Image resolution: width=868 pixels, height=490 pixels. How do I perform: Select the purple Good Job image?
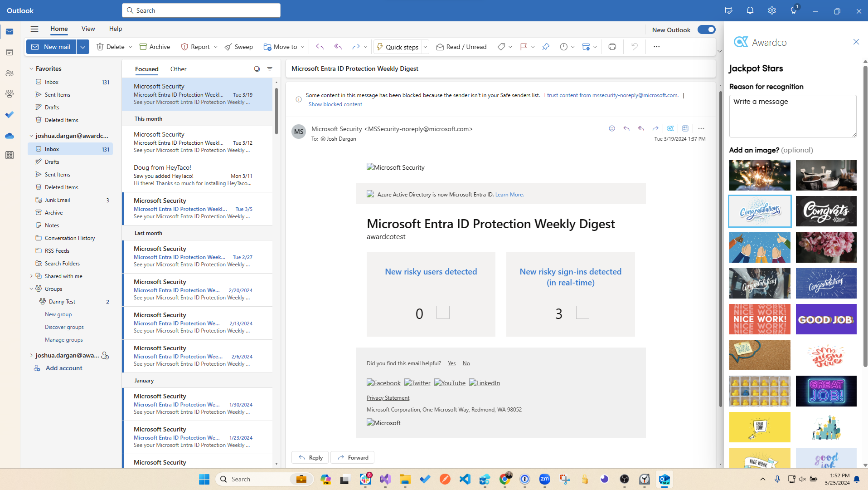[826, 319]
